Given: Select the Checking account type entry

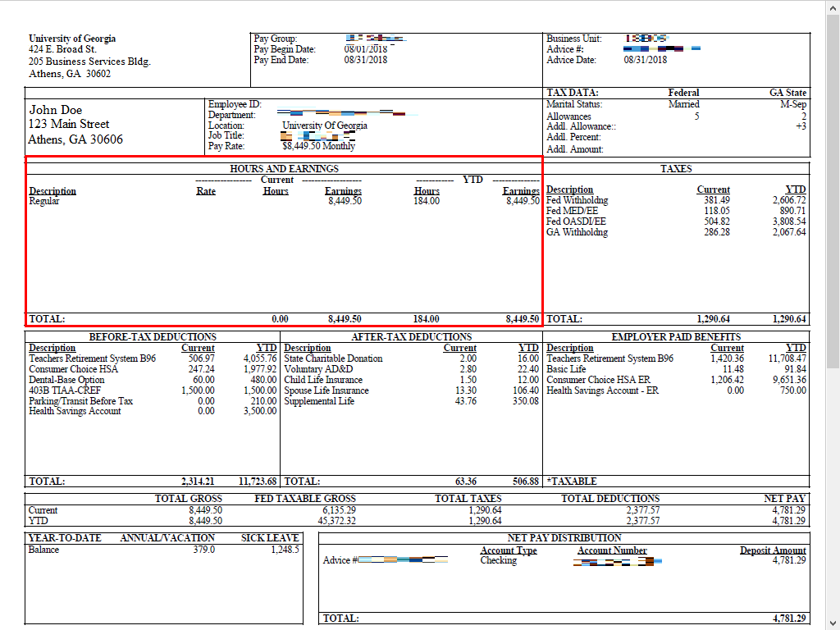Looking at the screenshot, I should [x=498, y=561].
